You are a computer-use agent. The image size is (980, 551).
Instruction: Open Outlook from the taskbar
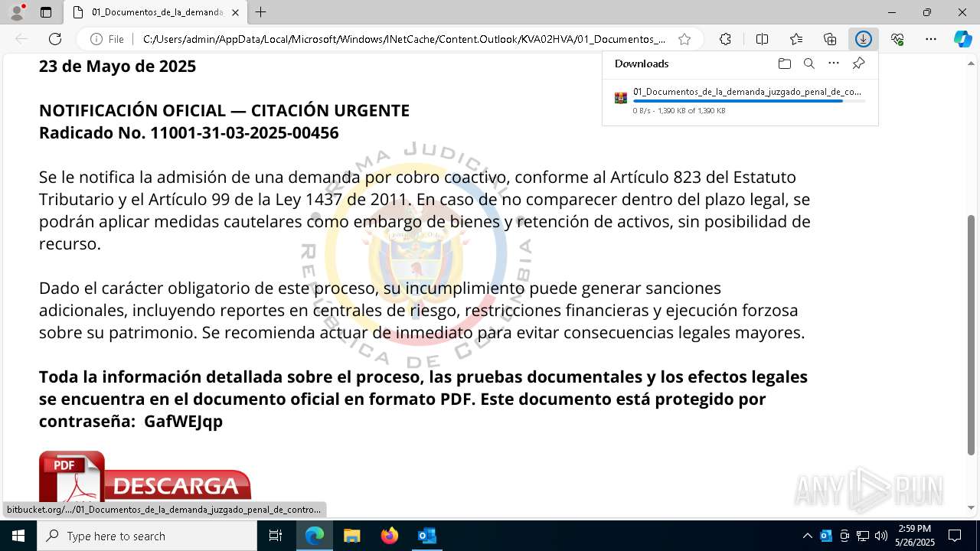pos(426,536)
